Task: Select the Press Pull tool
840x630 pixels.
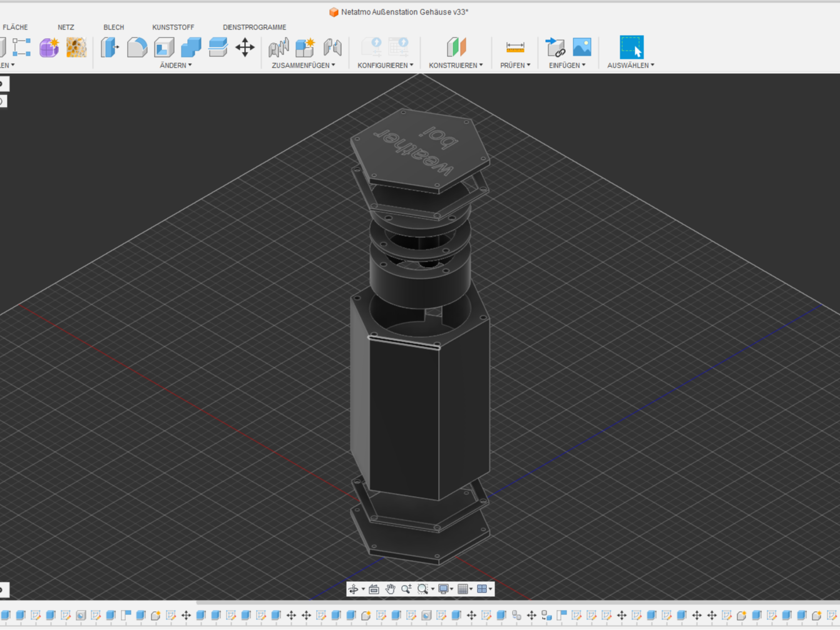Action: (110, 47)
